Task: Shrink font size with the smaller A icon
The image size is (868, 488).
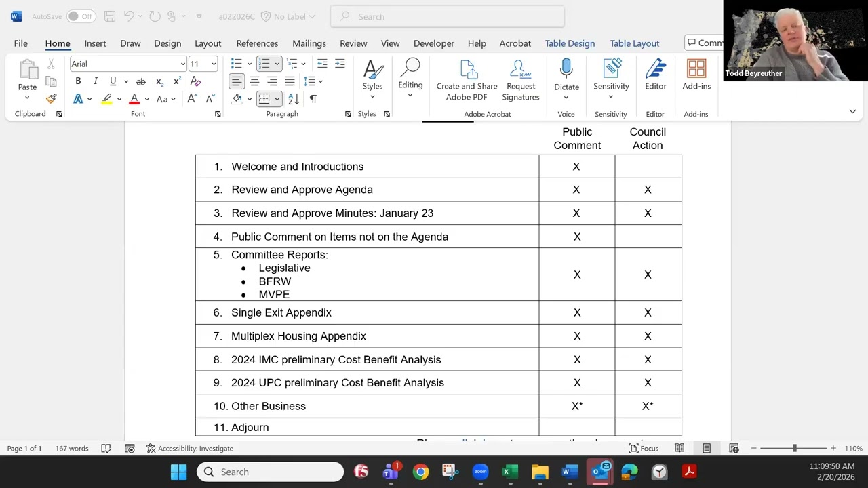Action: pyautogui.click(x=210, y=99)
